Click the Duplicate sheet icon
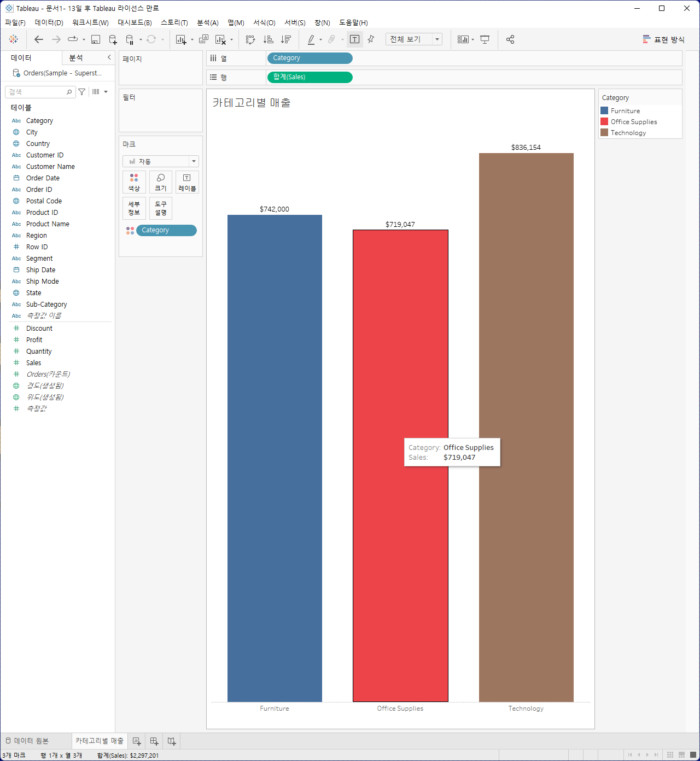700x761 pixels. (203, 39)
